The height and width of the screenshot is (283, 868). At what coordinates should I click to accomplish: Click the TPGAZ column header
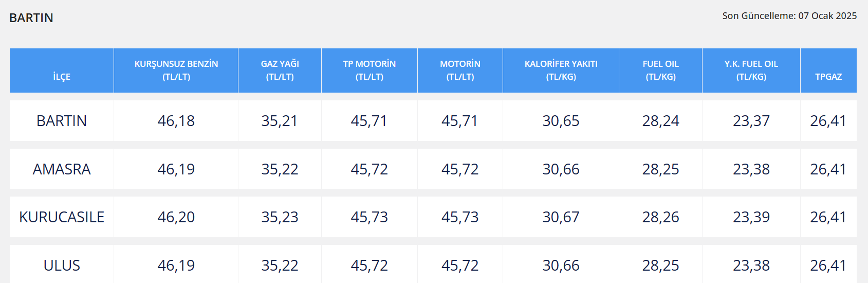[828, 77]
